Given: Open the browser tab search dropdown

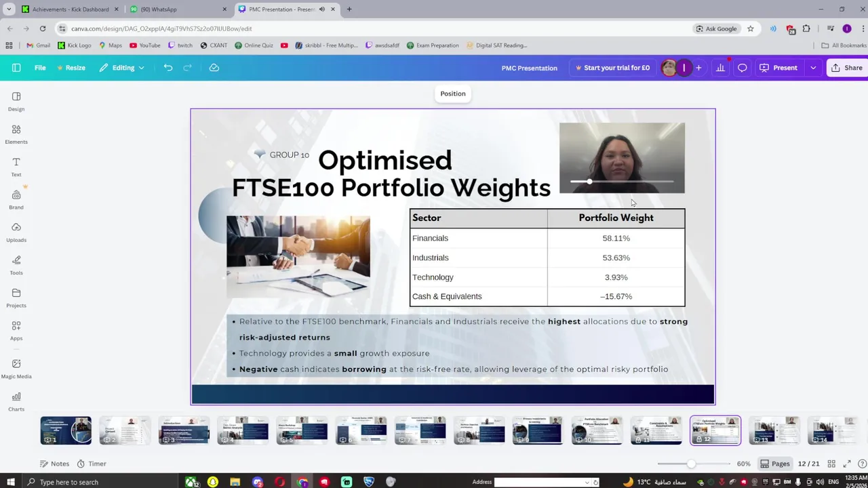Looking at the screenshot, I should 9,9.
